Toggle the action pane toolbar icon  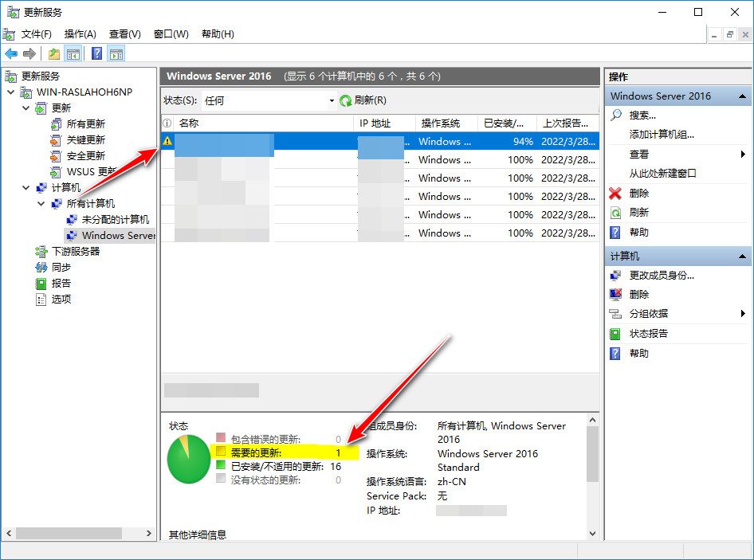(x=116, y=54)
